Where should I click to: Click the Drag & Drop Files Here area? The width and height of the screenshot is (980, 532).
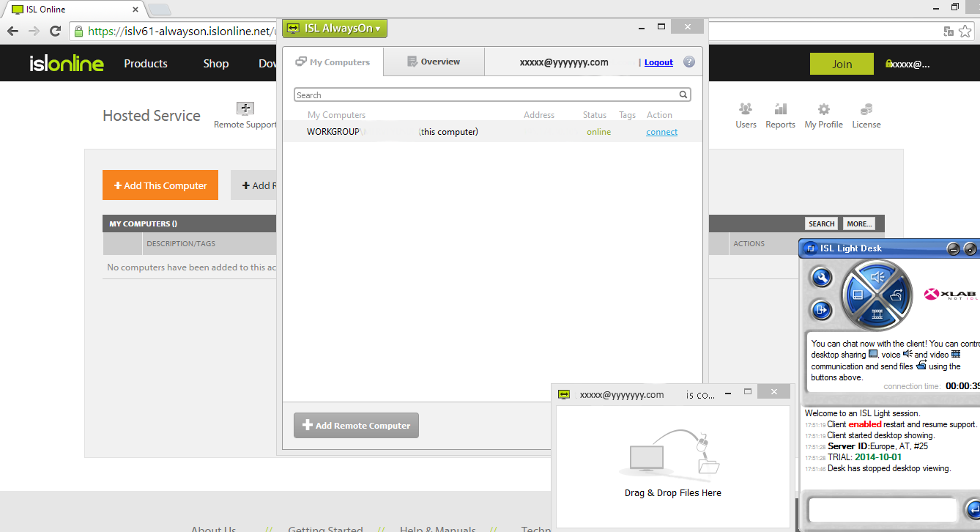coord(673,466)
